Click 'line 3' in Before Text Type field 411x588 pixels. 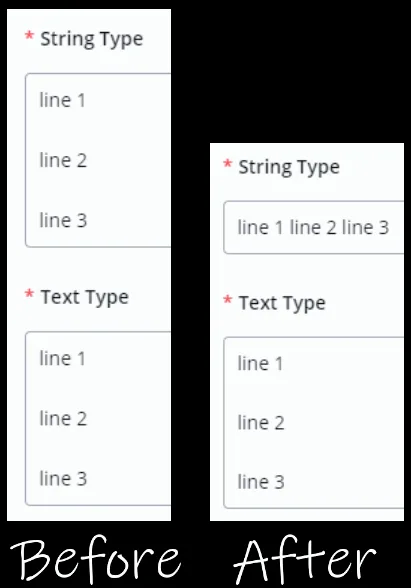coord(63,478)
